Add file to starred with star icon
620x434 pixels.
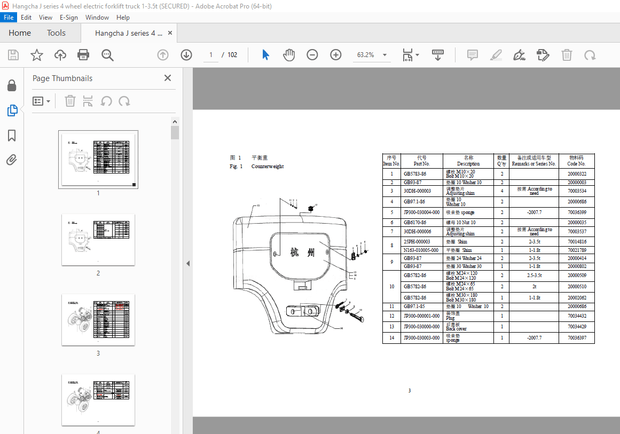click(37, 55)
